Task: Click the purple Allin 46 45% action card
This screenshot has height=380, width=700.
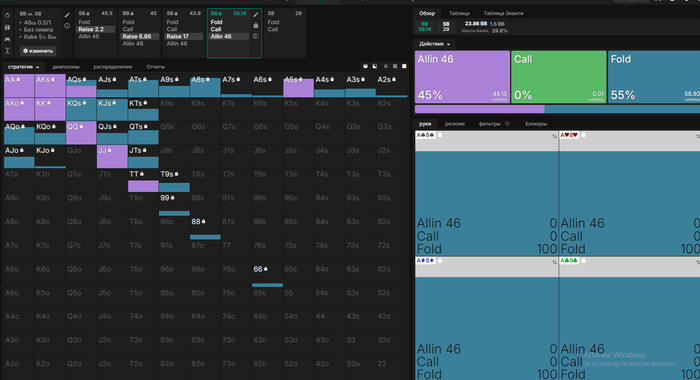Action: tap(462, 77)
